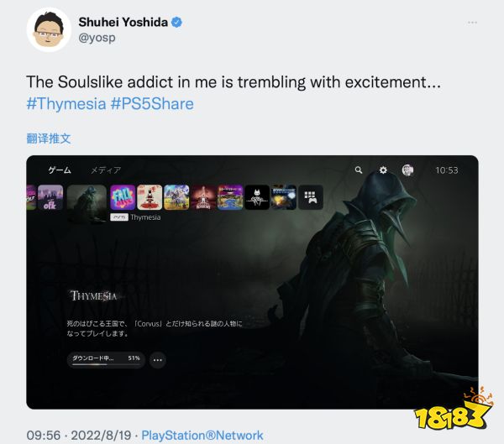Open the Game Library grid icon
Screen dimensions: 504x444
tap(311, 197)
